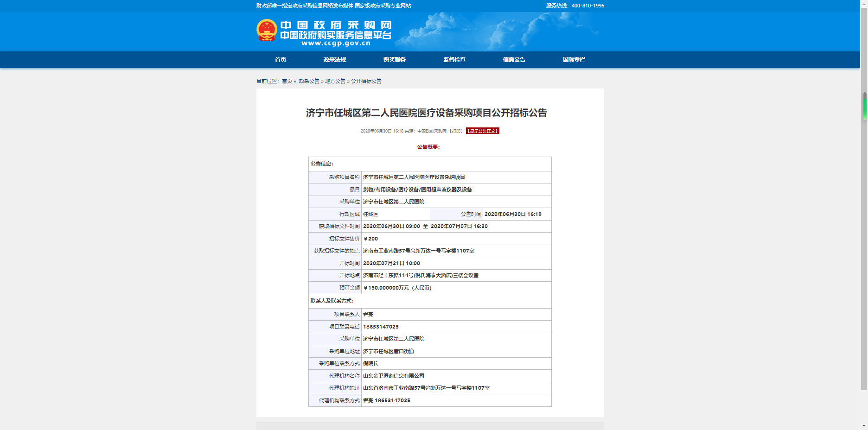Click the www.ccgp.gov.cn URL text

coord(336,43)
